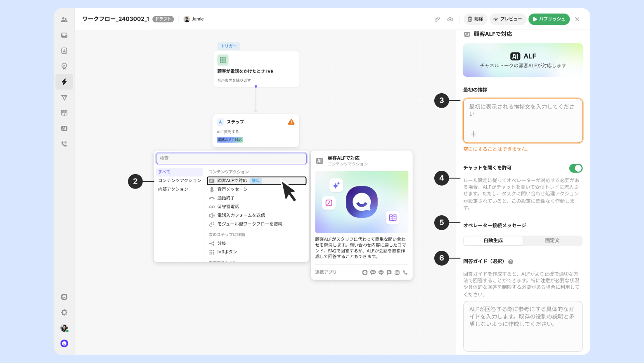This screenshot has width=644, height=363.
Task: Click the AI icon in left sidebar
Action: point(64,128)
